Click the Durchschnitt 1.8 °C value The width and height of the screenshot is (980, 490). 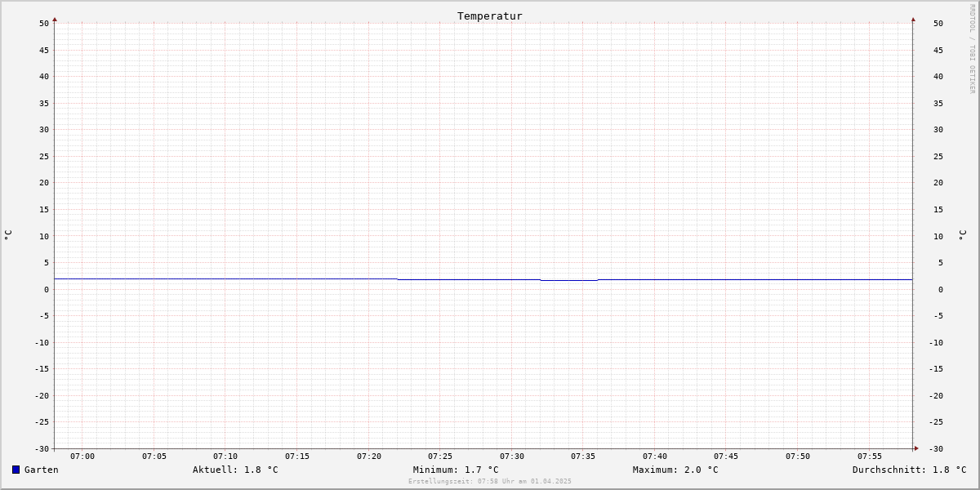tap(909, 470)
